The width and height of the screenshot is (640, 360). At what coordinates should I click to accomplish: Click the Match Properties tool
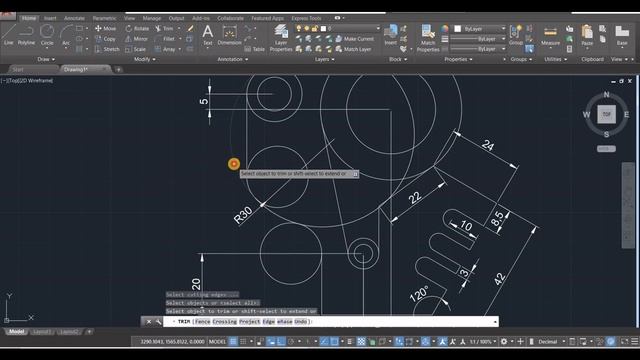coord(428,38)
